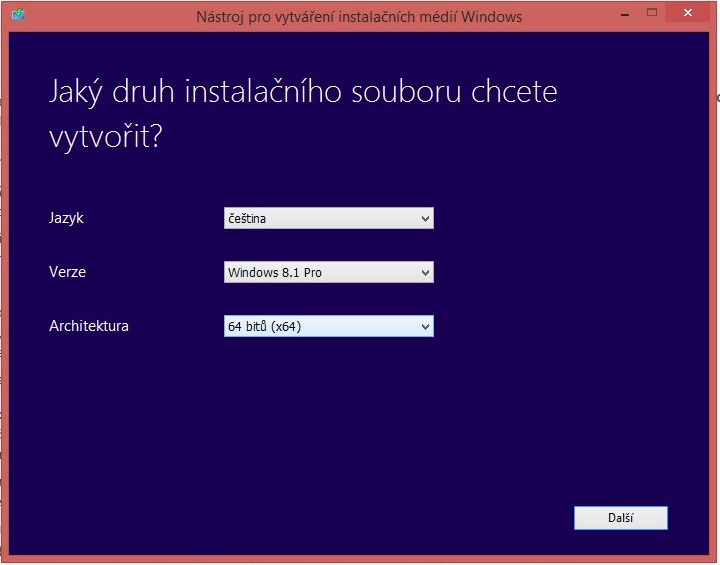This screenshot has height=565, width=720.
Task: Expand the Architektura dropdown arrow
Action: 425,326
